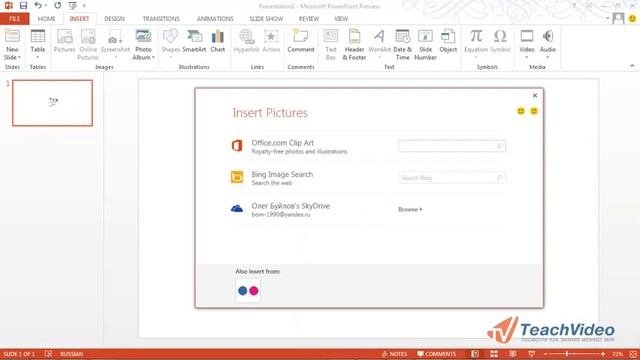Close the Insert Pictures dialog

(x=535, y=96)
